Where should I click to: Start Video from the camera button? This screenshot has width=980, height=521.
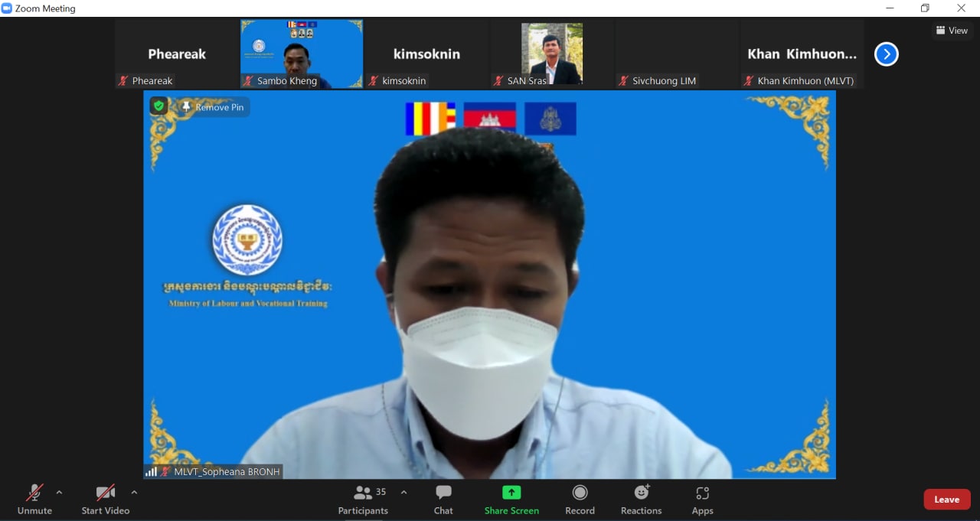pyautogui.click(x=106, y=498)
